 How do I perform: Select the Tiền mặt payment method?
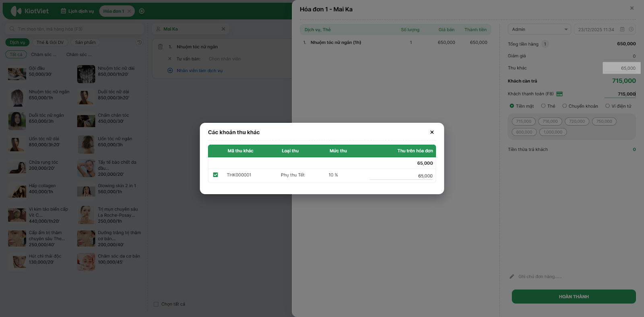pyautogui.click(x=522, y=106)
